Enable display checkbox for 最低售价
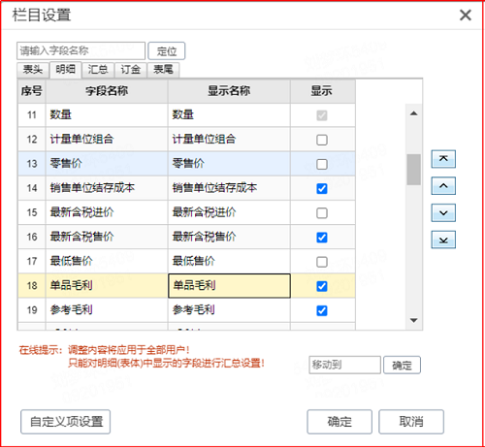Screen dimensions: 485x448 pyautogui.click(x=322, y=262)
